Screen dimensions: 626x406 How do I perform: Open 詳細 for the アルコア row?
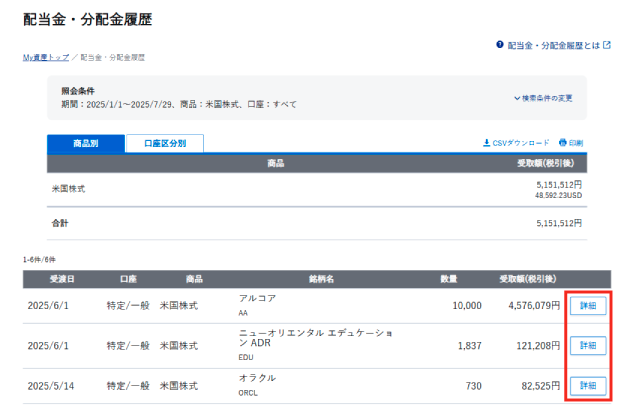tap(587, 306)
